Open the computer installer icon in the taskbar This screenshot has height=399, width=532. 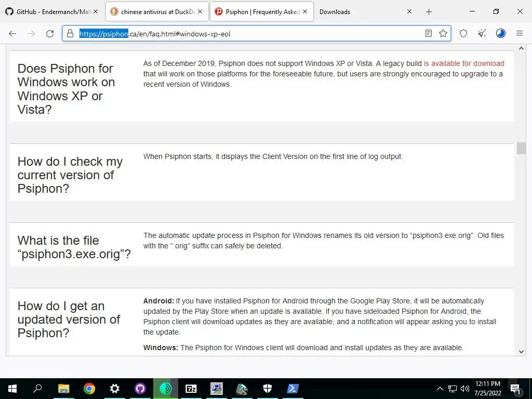point(217,389)
